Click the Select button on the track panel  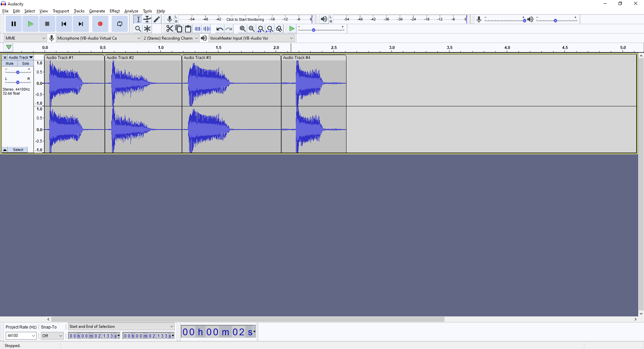[18, 150]
